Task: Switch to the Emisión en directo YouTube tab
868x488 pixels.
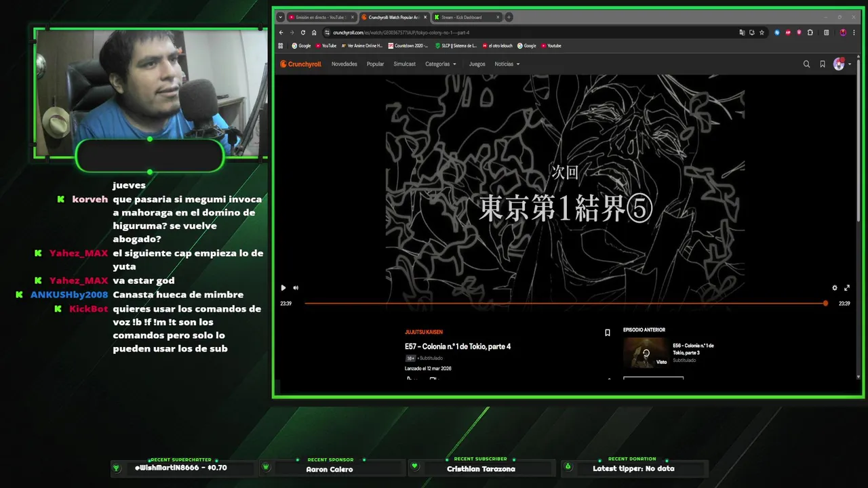Action: (x=320, y=18)
